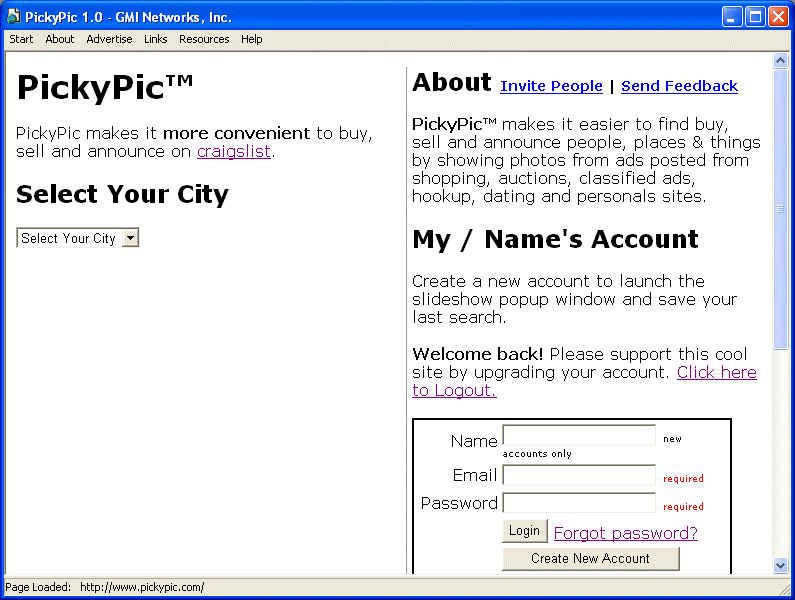This screenshot has width=795, height=600.
Task: Click the Create New Account button
Action: click(591, 558)
